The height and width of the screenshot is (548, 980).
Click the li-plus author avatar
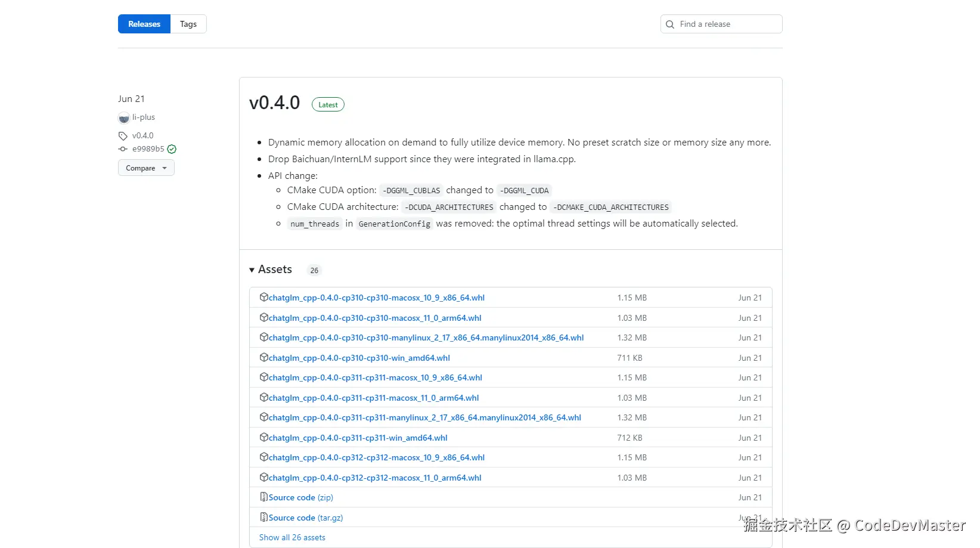coord(124,118)
